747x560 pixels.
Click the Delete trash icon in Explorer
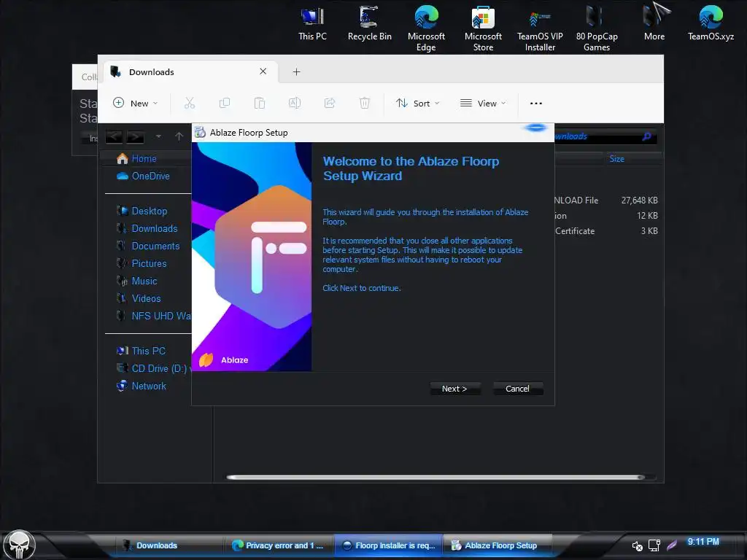pos(365,103)
